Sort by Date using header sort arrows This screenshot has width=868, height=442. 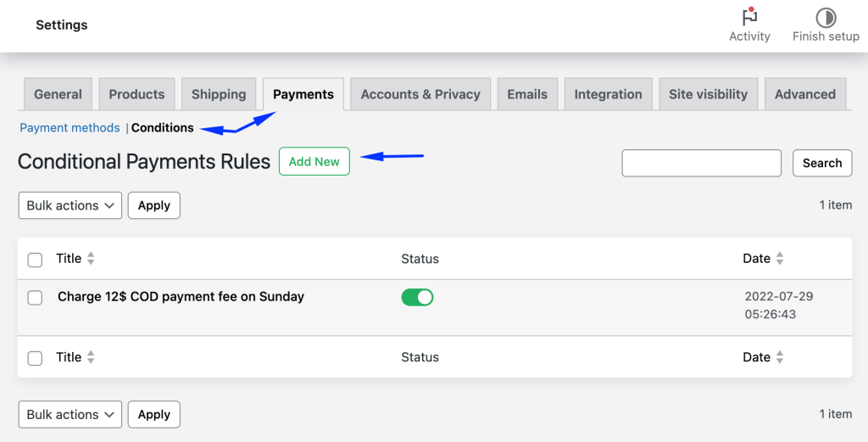(780, 258)
